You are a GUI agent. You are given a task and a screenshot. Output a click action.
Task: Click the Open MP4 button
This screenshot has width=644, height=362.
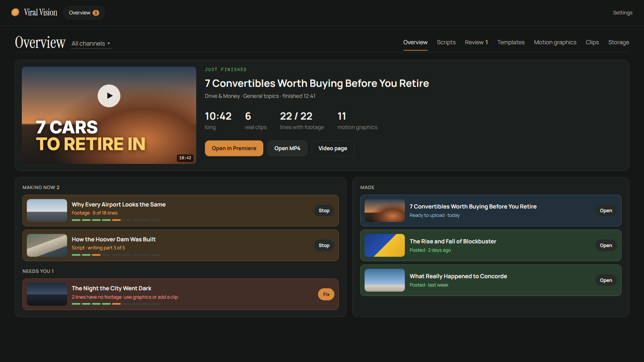(287, 148)
